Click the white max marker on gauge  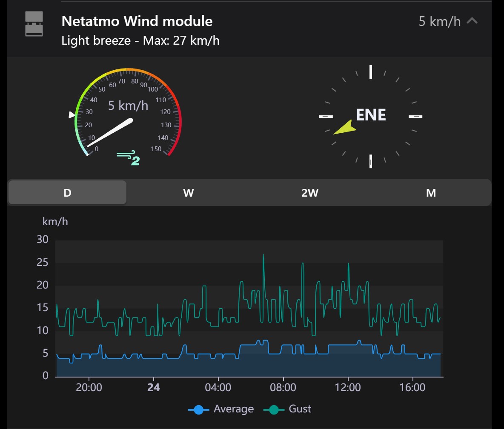72,115
